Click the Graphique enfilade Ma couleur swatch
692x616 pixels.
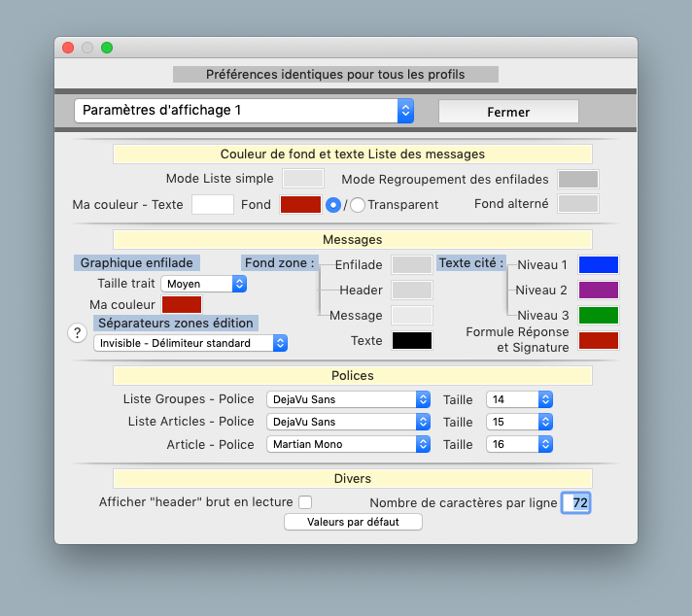[182, 305]
